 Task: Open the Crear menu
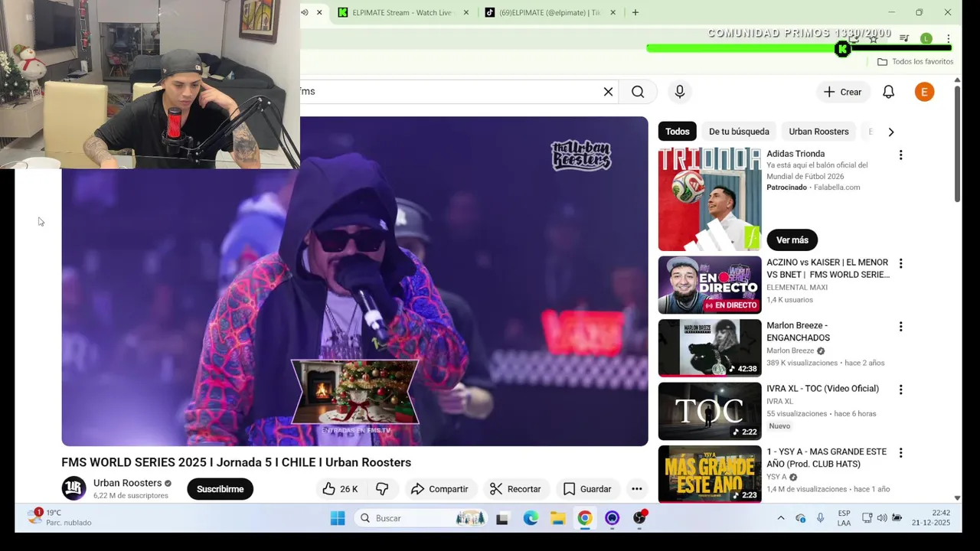click(x=842, y=92)
